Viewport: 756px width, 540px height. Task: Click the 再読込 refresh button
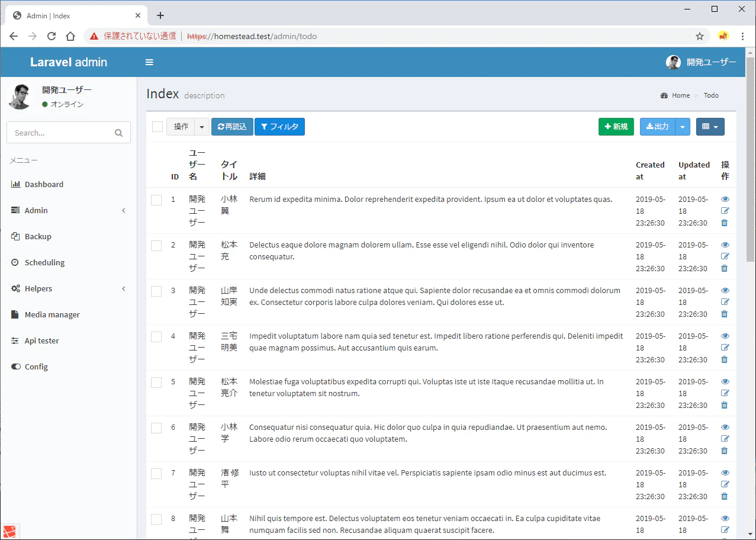(232, 127)
